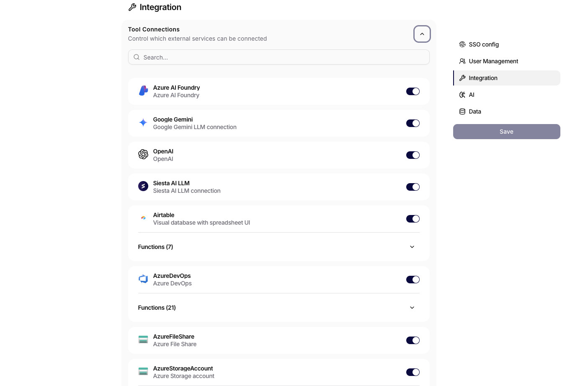Click the Airtable logo icon
Image resolution: width=588 pixels, height=386 pixels.
click(x=143, y=218)
